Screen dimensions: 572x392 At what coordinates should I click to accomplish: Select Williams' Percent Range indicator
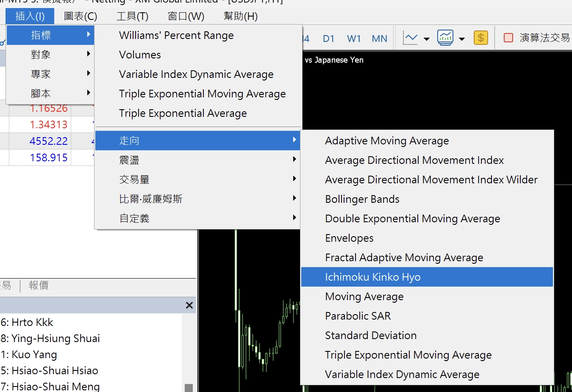(x=198, y=36)
